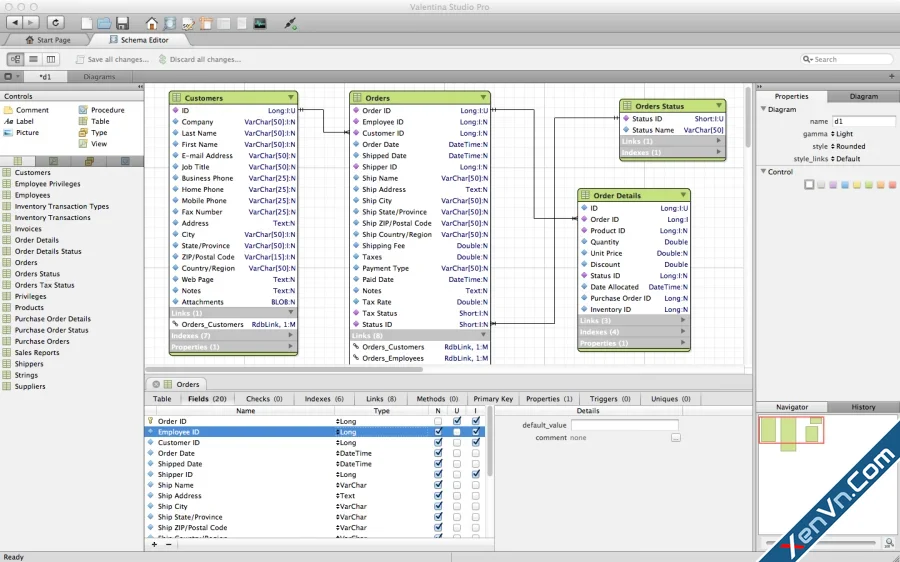This screenshot has height=562, width=900.
Task: Open the style_links Default dropdown
Action: point(845,159)
